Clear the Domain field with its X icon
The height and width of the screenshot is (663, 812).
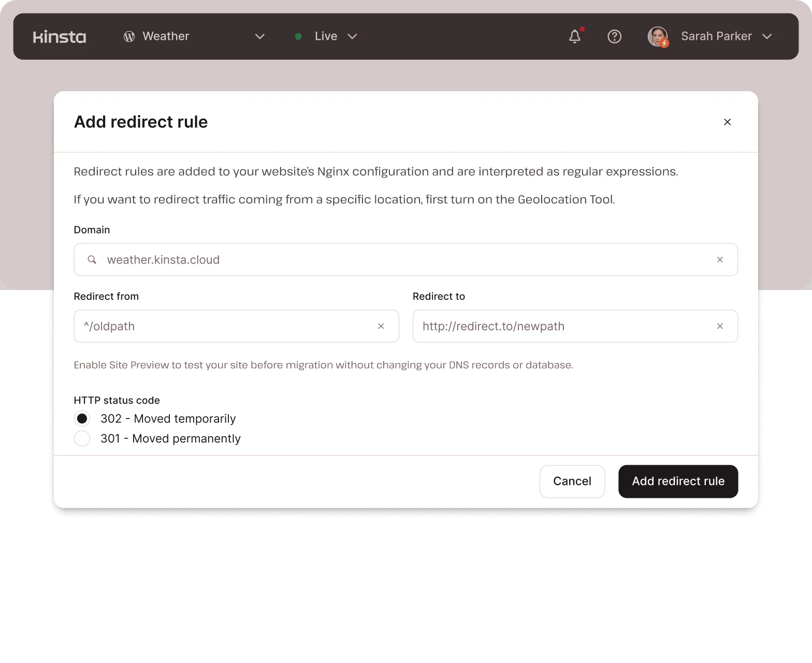pyautogui.click(x=720, y=260)
